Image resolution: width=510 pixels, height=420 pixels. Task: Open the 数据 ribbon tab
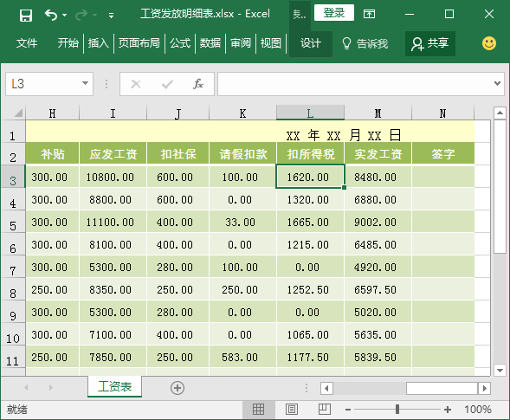(x=210, y=43)
